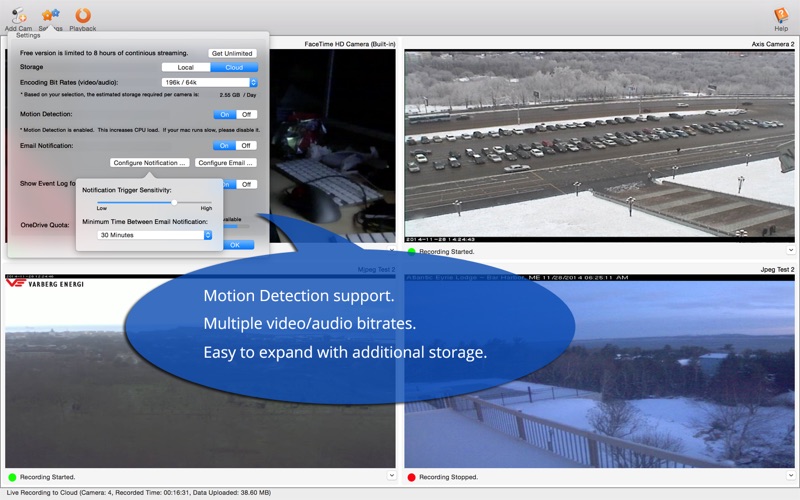The height and width of the screenshot is (500, 800).
Task: Select Local storage option
Action: [x=186, y=67]
